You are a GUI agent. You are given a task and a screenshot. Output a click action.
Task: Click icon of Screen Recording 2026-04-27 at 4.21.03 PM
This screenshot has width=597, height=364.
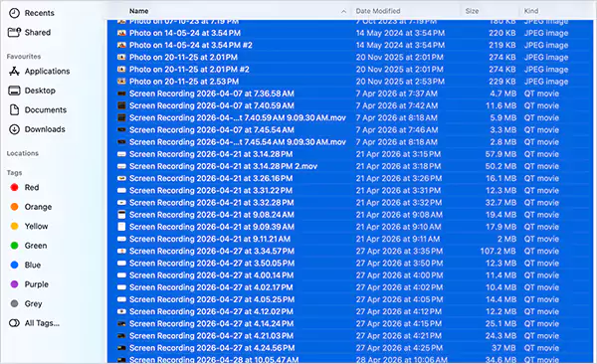pos(121,336)
